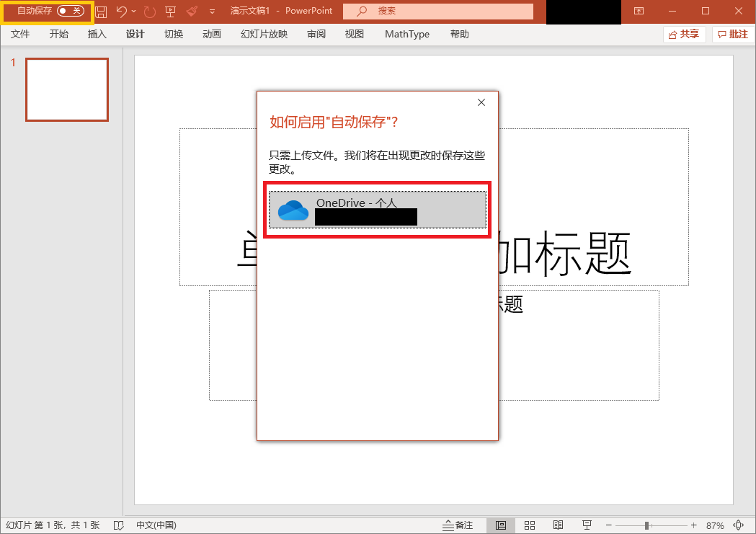Fit slide to current window icon
756x534 pixels.
click(739, 525)
